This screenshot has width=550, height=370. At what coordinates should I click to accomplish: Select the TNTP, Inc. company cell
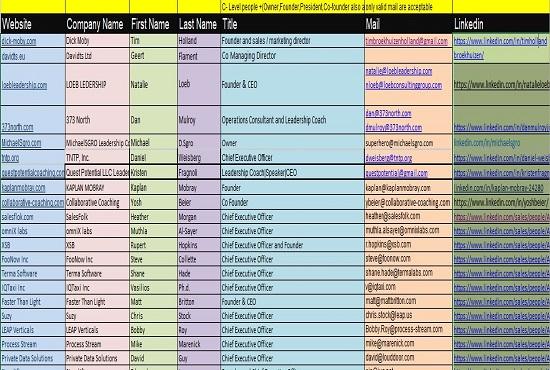pos(97,157)
